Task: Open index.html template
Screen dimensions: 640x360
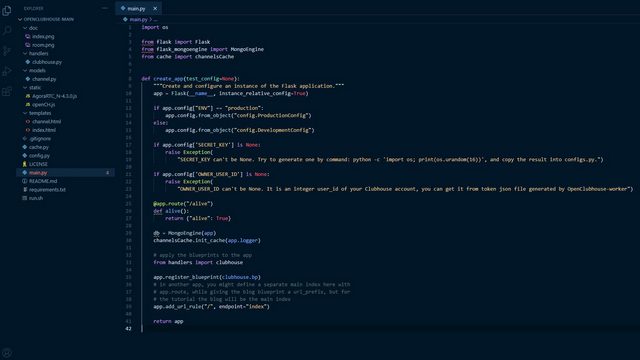Action: 44,130
